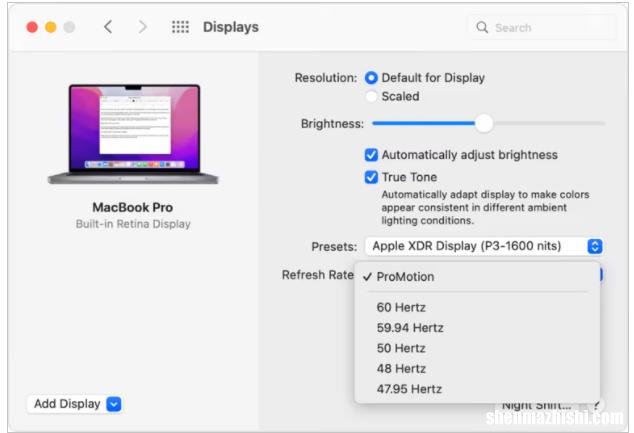Screen dimensions: 634x433
Task: Go back with the left chevron
Action: point(108,27)
